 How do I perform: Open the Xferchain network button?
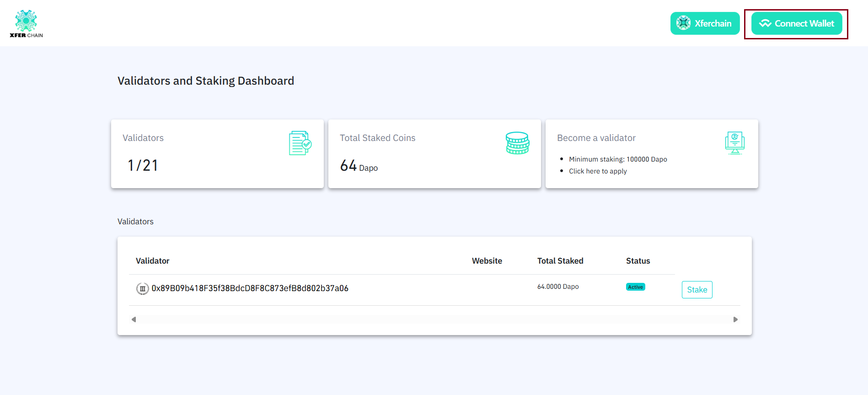pos(705,23)
